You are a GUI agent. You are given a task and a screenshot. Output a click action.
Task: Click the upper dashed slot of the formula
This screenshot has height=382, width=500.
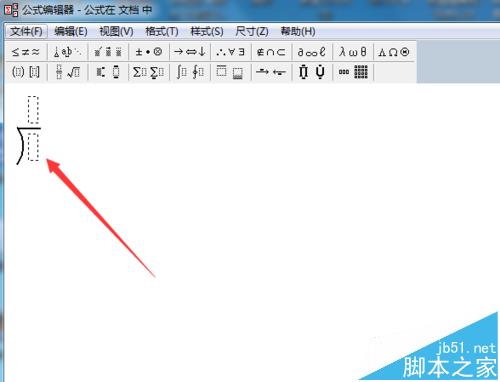[x=33, y=110]
